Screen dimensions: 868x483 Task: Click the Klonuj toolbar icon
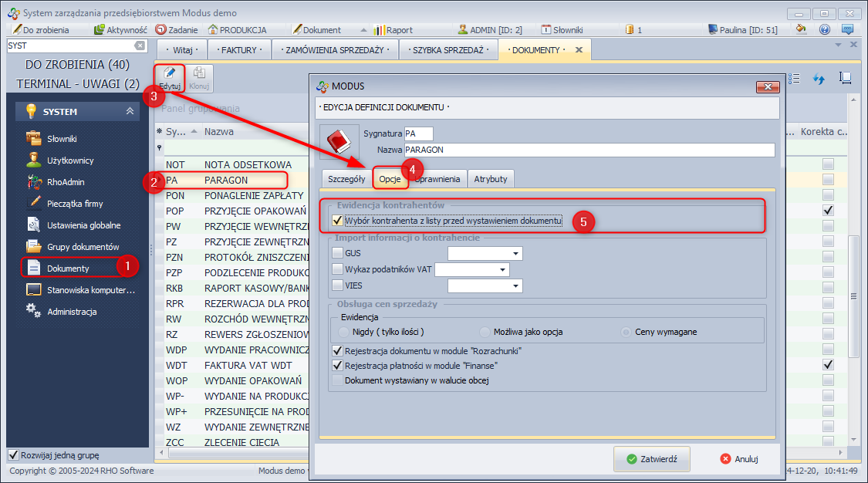tap(199, 78)
